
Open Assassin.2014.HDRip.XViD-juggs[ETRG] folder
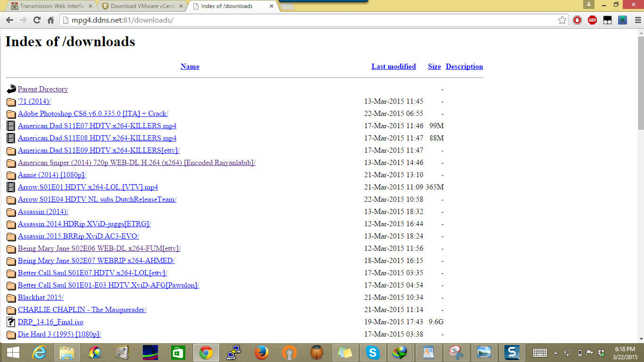(x=84, y=224)
